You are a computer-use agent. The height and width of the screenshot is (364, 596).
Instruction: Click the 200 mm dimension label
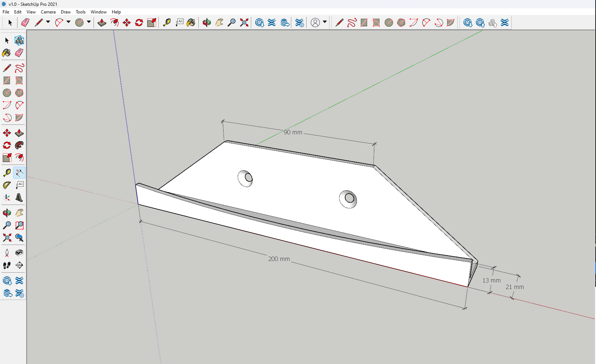coord(279,259)
